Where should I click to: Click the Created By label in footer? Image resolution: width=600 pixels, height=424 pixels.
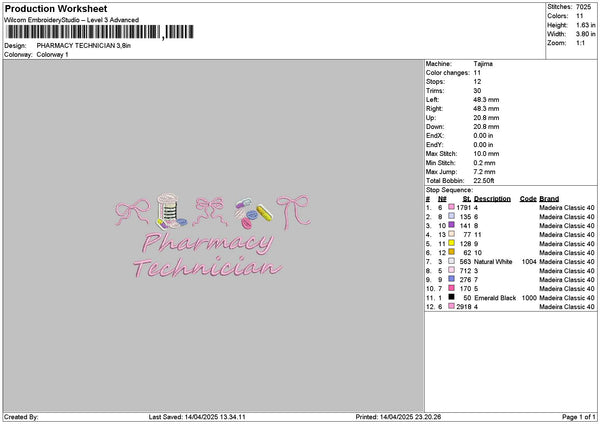[21, 417]
